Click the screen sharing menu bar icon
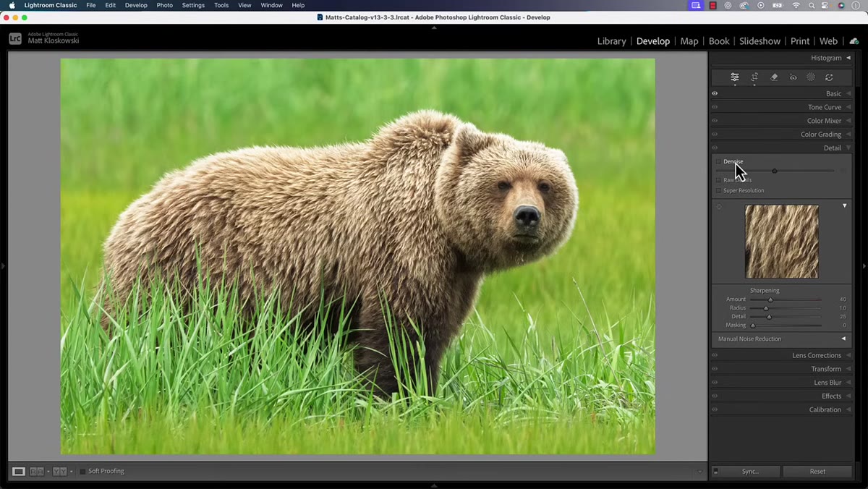Image resolution: width=868 pixels, height=489 pixels. click(x=696, y=5)
